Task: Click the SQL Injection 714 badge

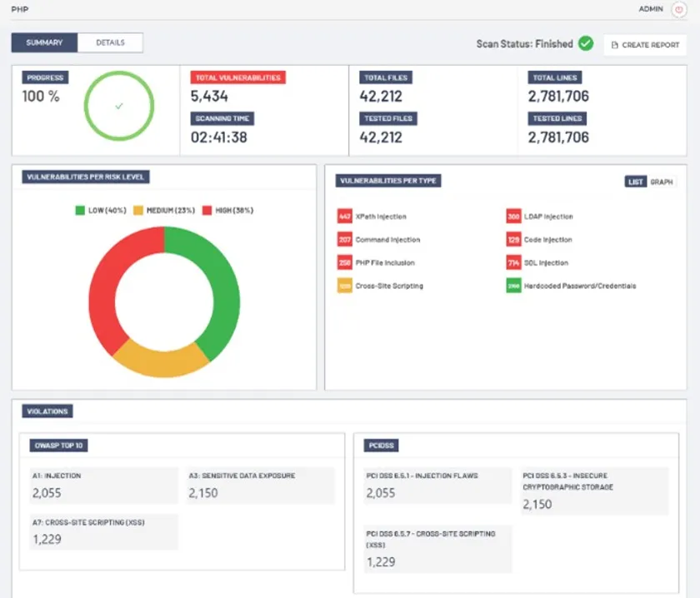Action: [x=513, y=263]
